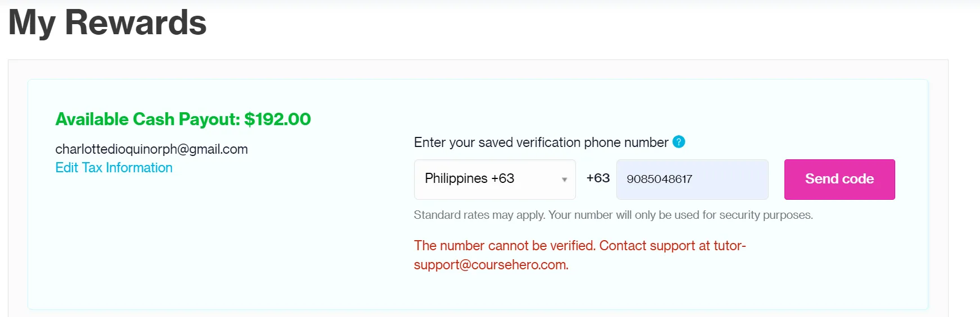
Task: Click the 9085048617 number in the field
Action: point(659,179)
